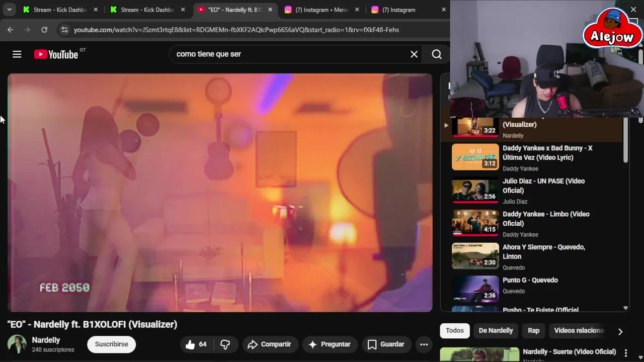Close the browser window with X
The width and height of the screenshot is (644, 362).
[x=633, y=10]
